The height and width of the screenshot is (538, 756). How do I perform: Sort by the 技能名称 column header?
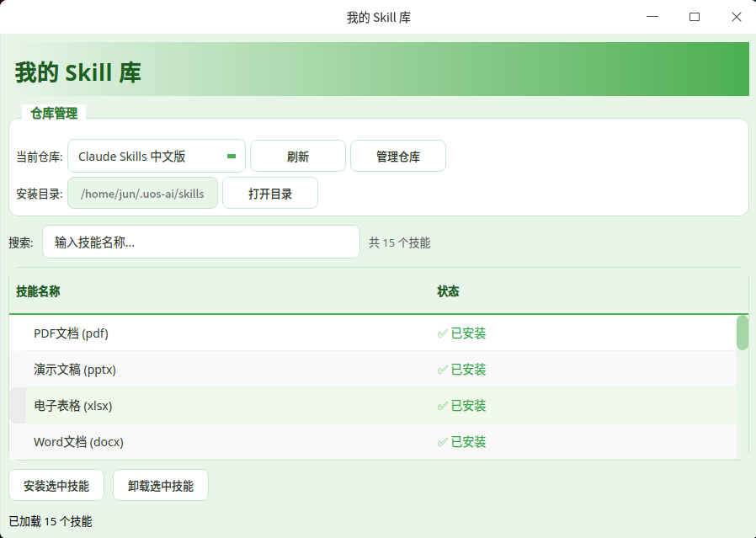(x=38, y=291)
